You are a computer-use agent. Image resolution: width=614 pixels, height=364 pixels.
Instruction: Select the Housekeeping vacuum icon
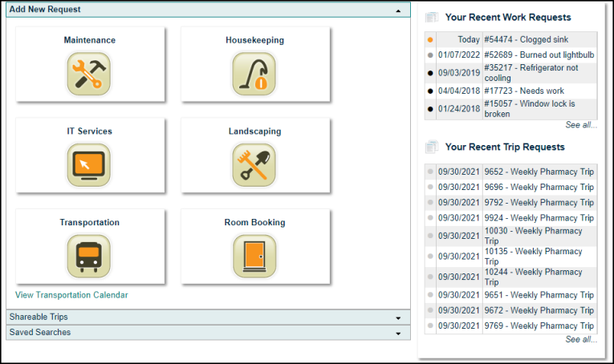(254, 74)
